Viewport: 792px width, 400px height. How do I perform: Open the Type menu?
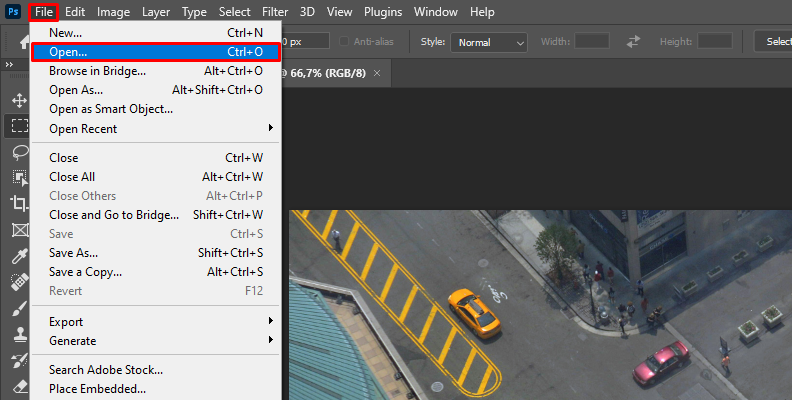coord(194,12)
